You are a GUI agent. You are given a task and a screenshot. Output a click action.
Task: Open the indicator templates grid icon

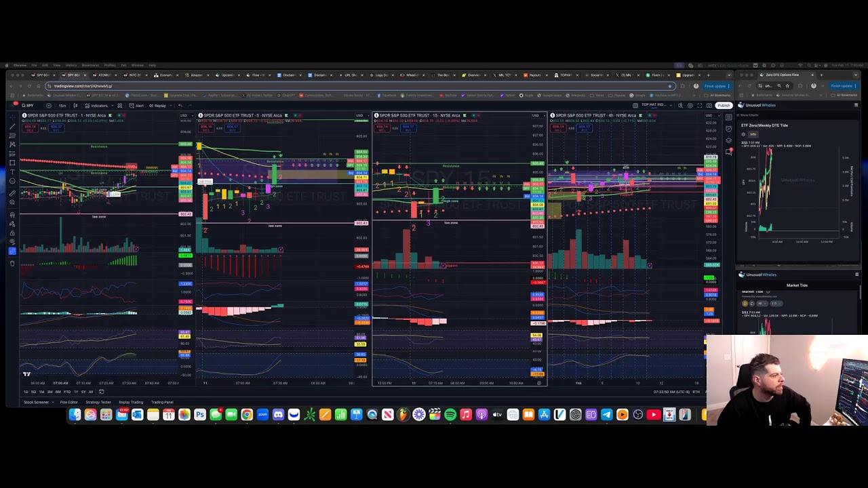pyautogui.click(x=120, y=106)
